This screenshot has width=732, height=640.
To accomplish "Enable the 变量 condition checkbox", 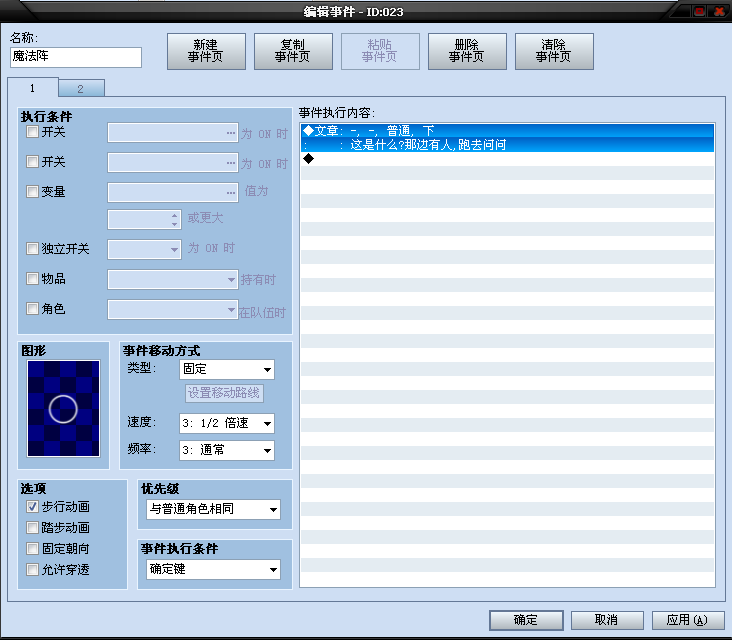I will pyautogui.click(x=32, y=191).
